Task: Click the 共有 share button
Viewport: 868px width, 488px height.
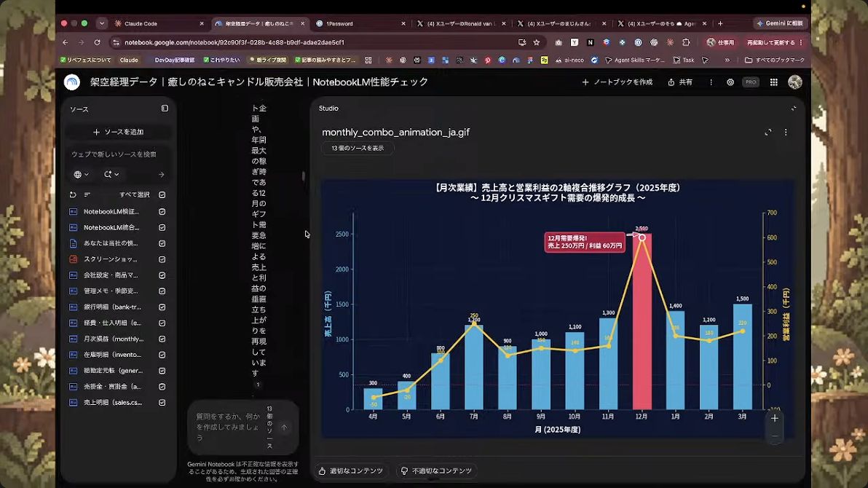Action: point(680,82)
